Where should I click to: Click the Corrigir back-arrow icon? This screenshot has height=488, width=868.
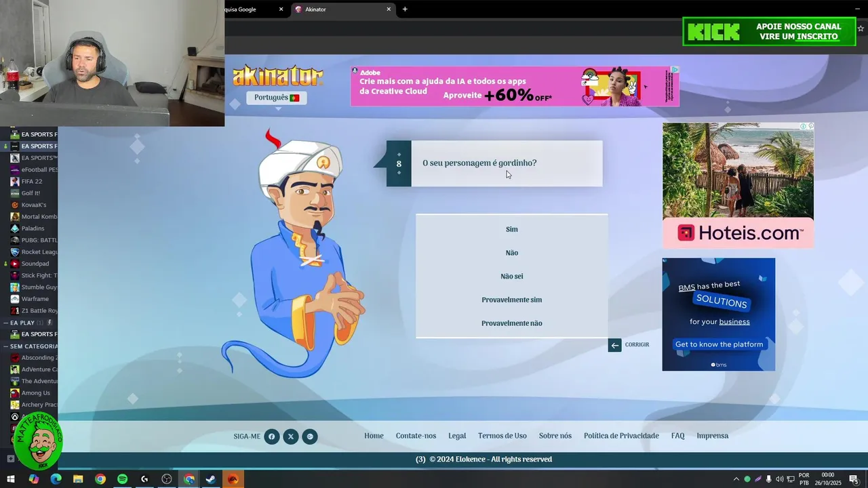pyautogui.click(x=614, y=345)
